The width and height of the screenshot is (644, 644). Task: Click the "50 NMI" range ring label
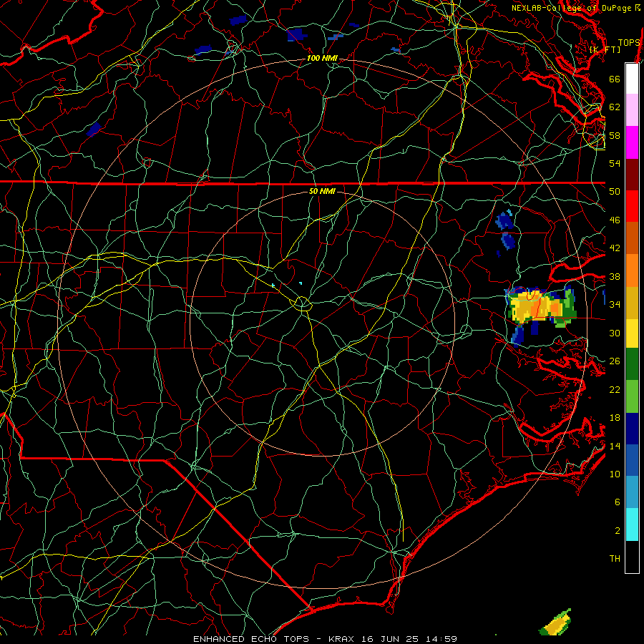(322, 191)
